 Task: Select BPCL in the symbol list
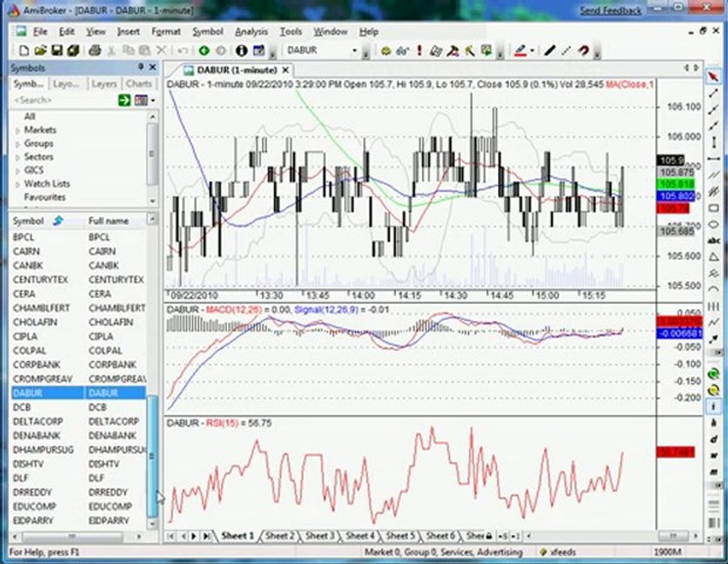tap(79, 237)
